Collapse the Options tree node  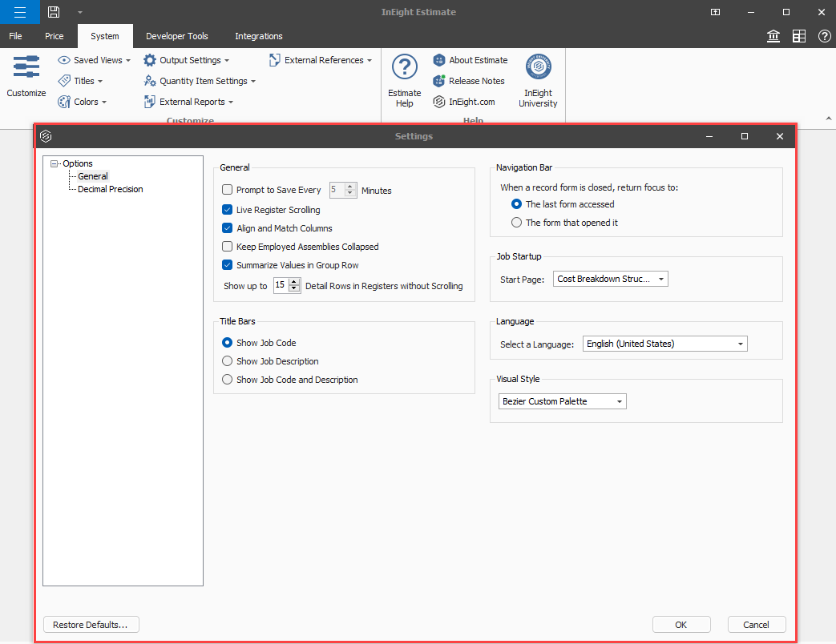pos(54,164)
